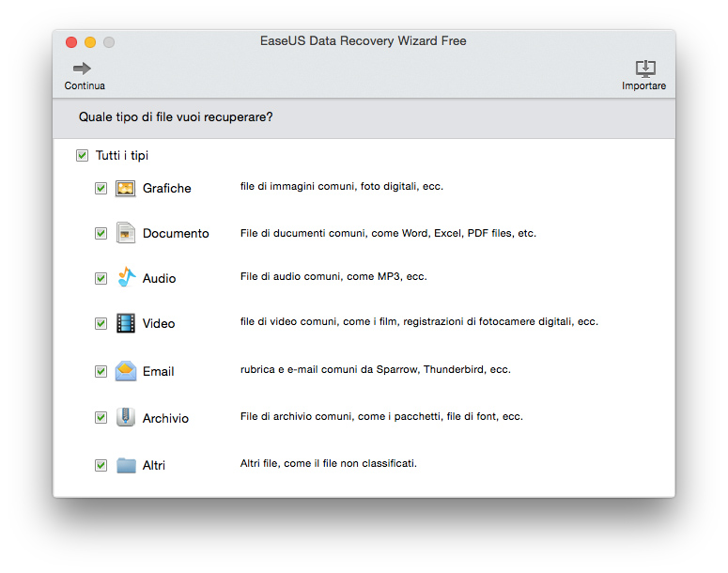Deselect the Altri checkbox
The width and height of the screenshot is (728, 573).
[101, 465]
